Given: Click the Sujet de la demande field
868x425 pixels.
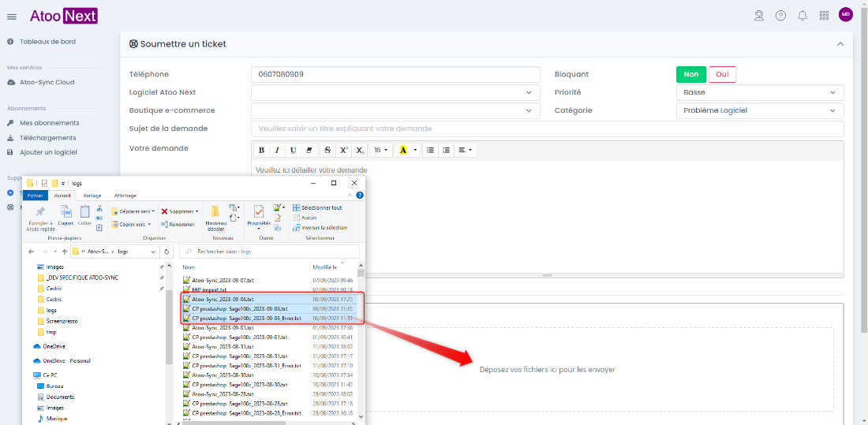Looking at the screenshot, I should [548, 129].
